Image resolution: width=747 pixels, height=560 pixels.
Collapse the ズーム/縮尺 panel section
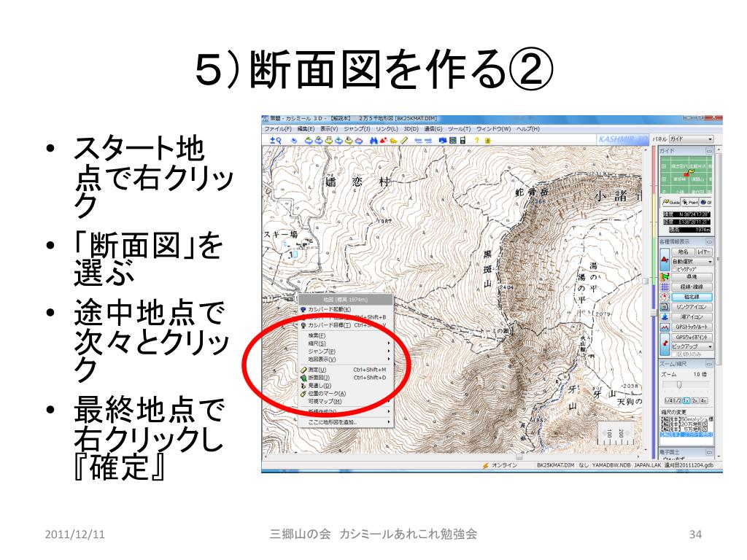tap(709, 364)
